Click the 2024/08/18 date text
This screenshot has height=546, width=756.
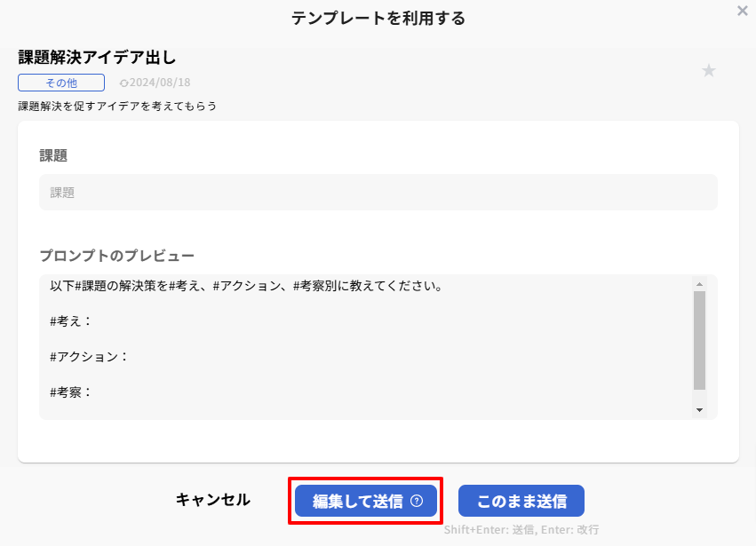coord(161,83)
